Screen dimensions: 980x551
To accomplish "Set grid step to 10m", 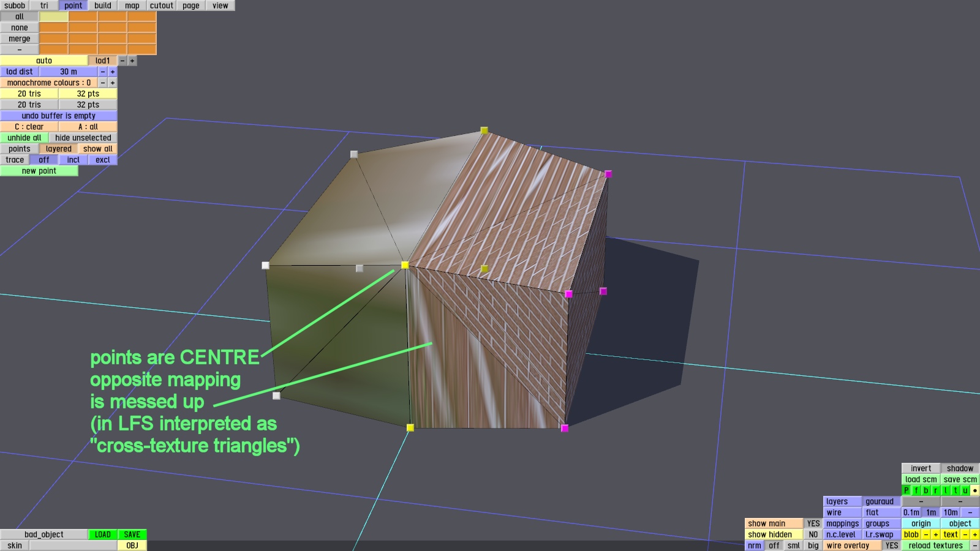I will click(x=951, y=512).
